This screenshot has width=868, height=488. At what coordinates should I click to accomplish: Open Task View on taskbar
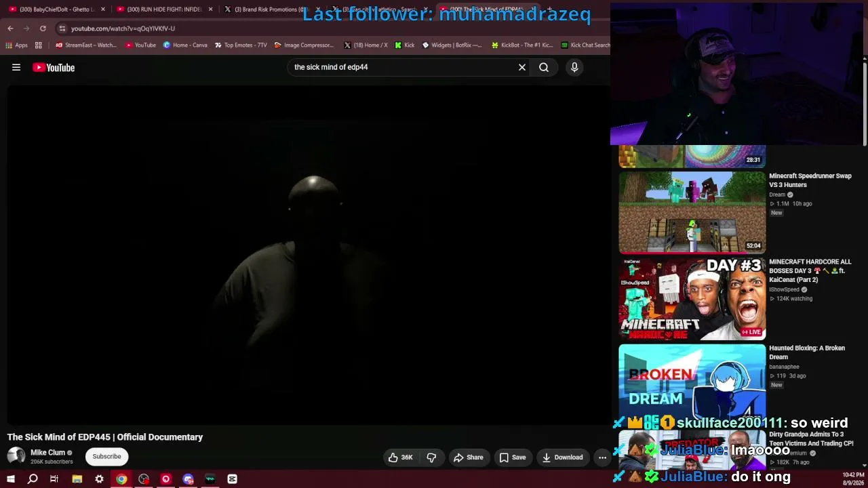pos(54,479)
